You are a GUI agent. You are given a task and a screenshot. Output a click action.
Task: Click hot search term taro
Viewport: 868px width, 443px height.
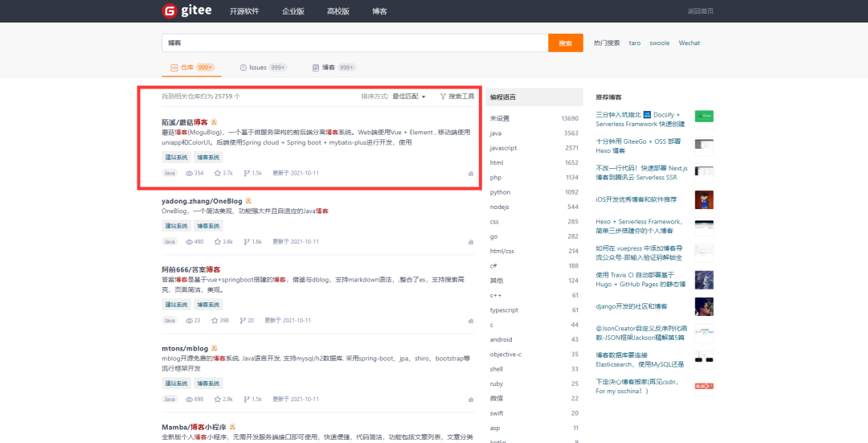coord(634,43)
